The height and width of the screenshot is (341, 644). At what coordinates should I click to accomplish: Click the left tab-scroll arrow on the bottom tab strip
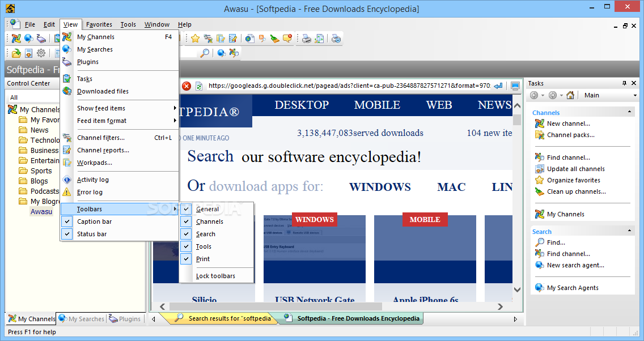154,319
